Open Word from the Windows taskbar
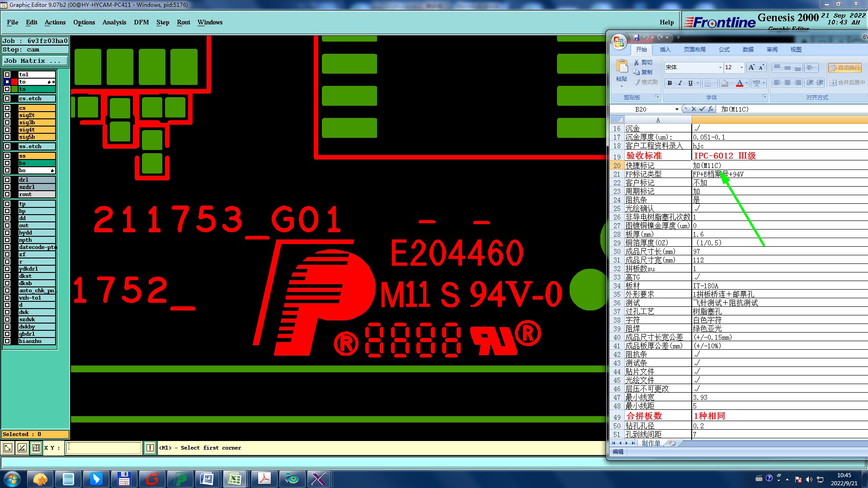 (207, 479)
